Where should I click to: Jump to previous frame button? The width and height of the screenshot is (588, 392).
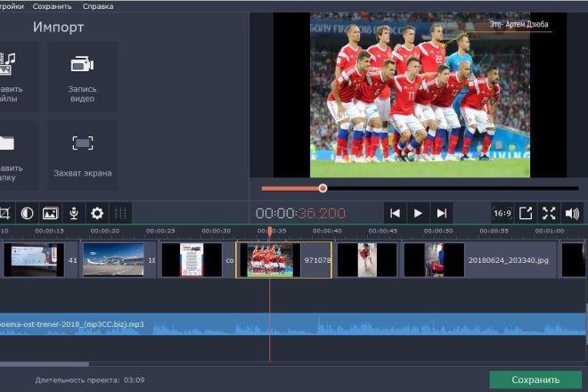point(395,214)
